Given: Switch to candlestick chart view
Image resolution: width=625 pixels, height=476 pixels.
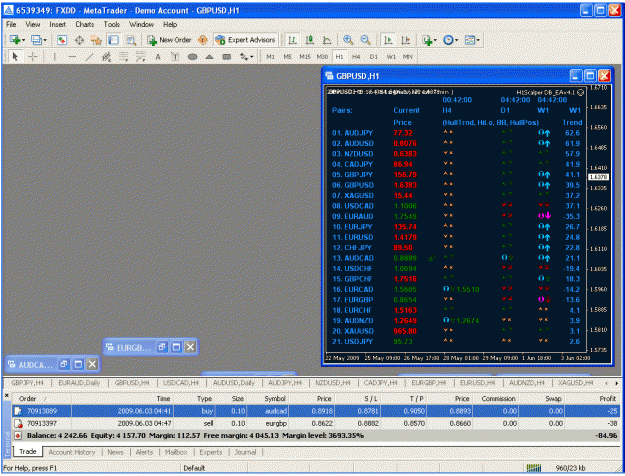Looking at the screenshot, I should tap(309, 40).
